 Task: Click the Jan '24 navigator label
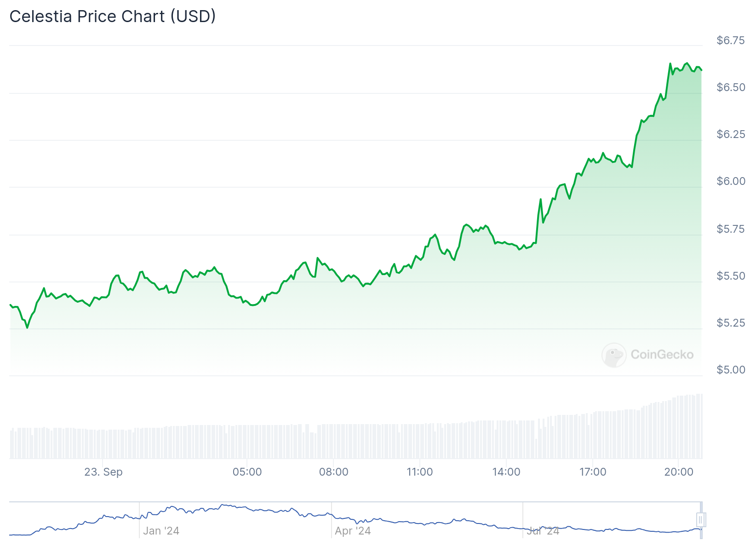(x=161, y=531)
